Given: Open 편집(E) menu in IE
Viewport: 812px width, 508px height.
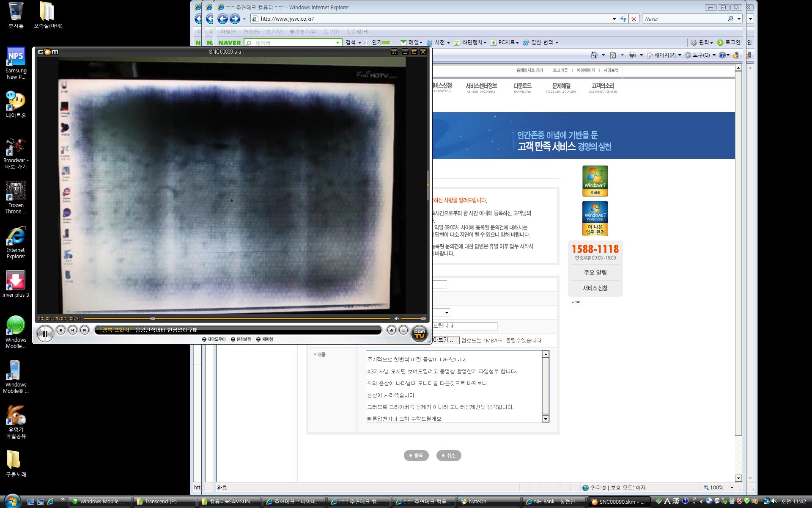Looking at the screenshot, I should coord(251,32).
